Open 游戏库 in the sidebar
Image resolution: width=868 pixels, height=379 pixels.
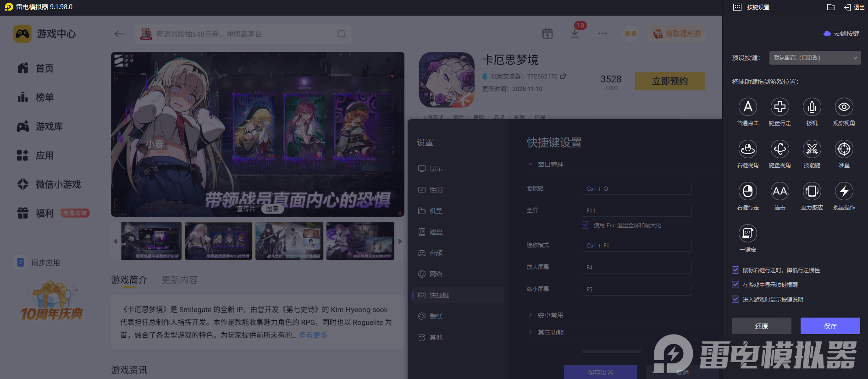click(x=40, y=126)
